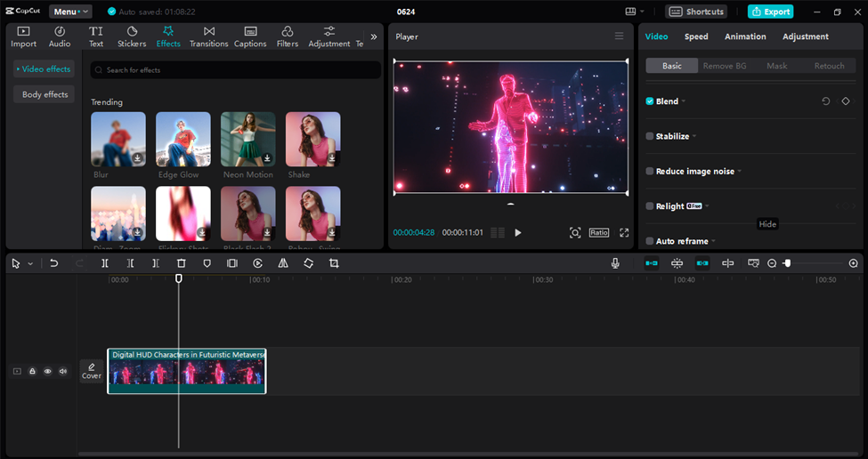The height and width of the screenshot is (459, 868).
Task: Open the Menu dropdown
Action: click(x=71, y=11)
